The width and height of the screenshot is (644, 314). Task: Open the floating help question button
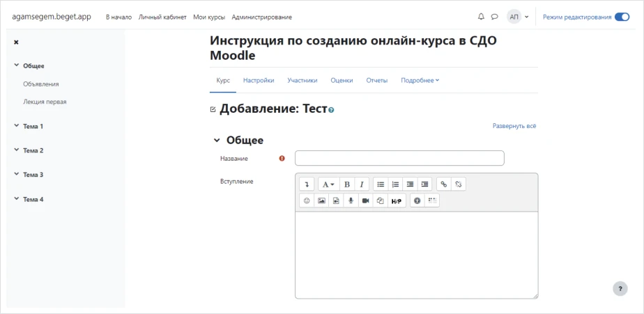point(620,288)
